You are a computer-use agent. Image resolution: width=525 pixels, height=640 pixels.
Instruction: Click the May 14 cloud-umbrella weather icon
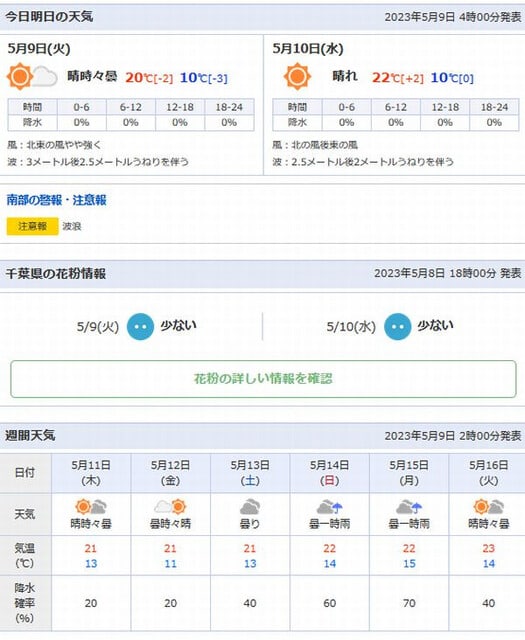(329, 507)
